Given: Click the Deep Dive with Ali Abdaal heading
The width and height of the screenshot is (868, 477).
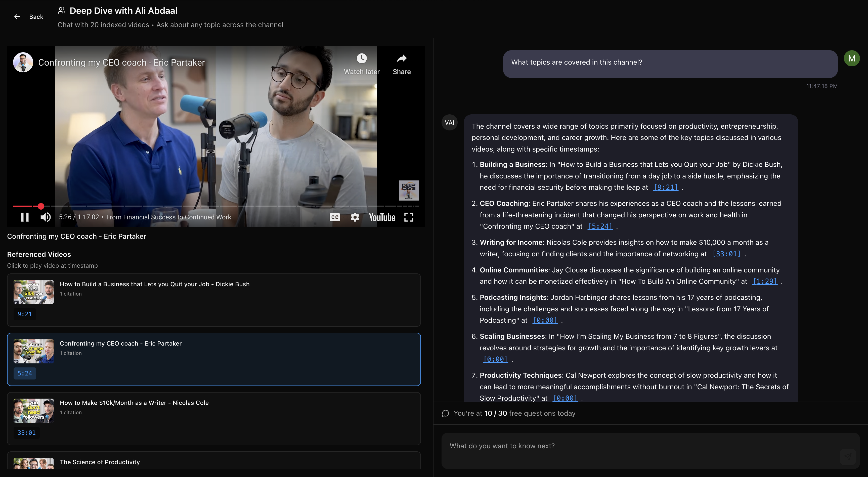Looking at the screenshot, I should (x=123, y=11).
